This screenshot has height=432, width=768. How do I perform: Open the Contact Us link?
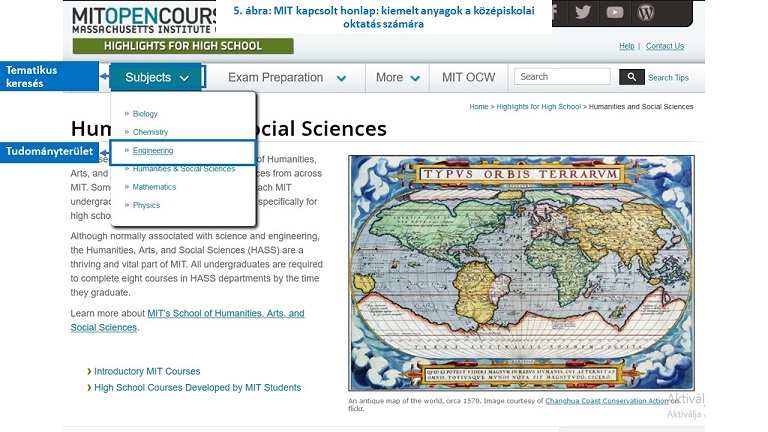click(x=665, y=46)
